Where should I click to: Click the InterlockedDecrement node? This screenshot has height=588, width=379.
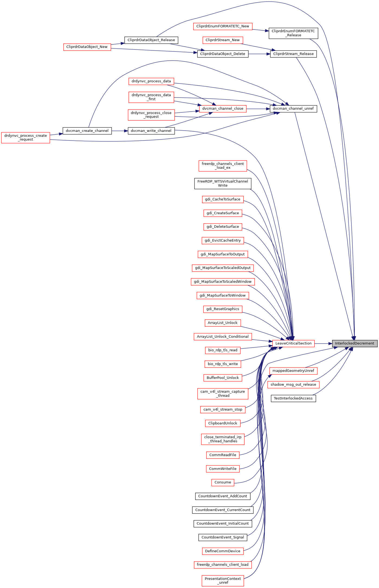(x=354, y=343)
